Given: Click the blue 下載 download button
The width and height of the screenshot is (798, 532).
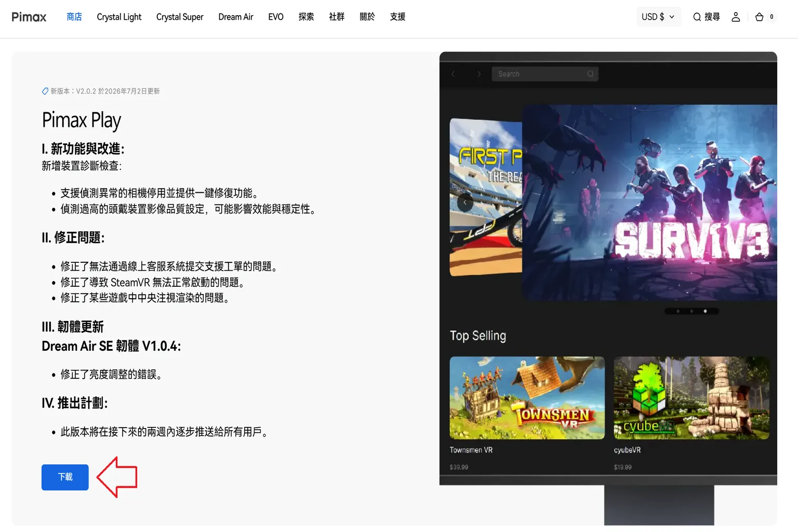Looking at the screenshot, I should [65, 477].
